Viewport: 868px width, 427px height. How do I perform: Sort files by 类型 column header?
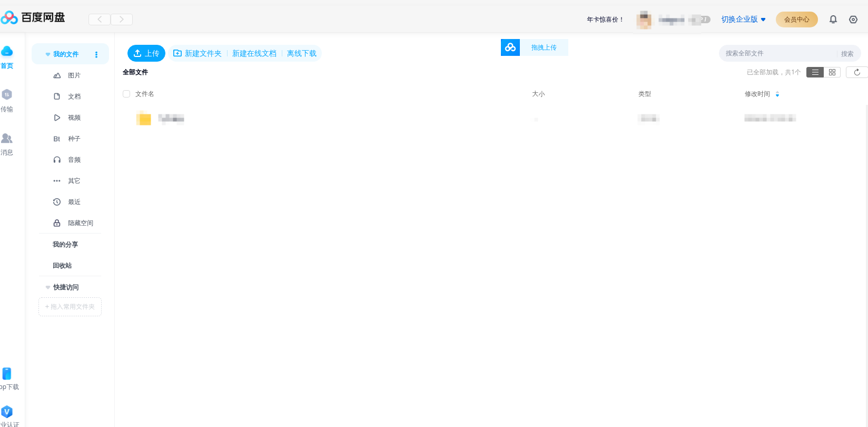645,94
